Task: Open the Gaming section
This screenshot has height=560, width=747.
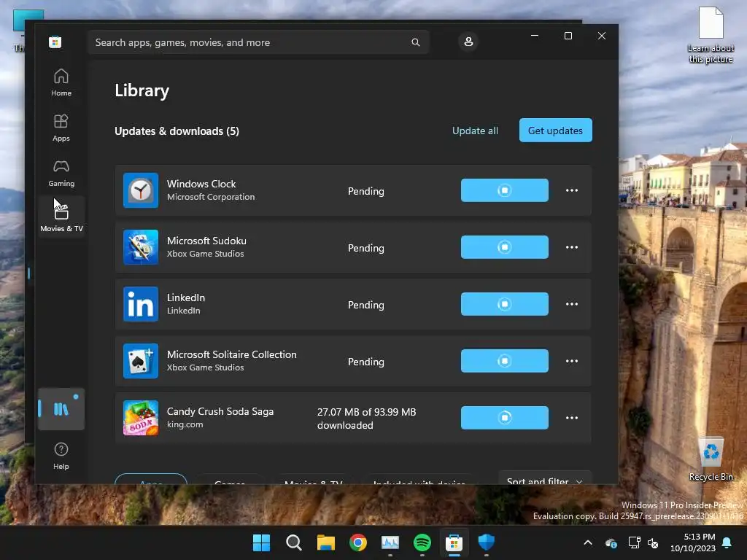Action: pyautogui.click(x=61, y=173)
